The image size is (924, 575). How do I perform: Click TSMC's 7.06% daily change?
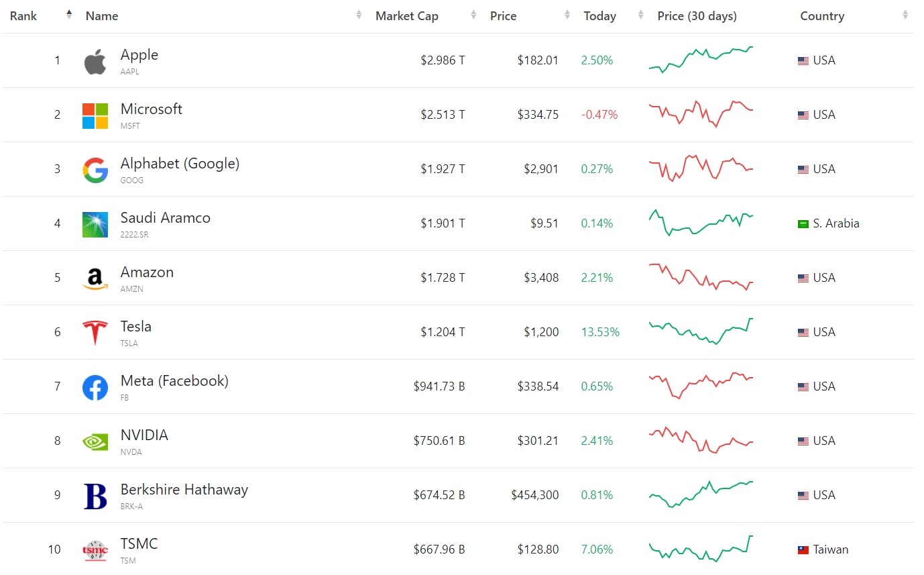click(597, 550)
